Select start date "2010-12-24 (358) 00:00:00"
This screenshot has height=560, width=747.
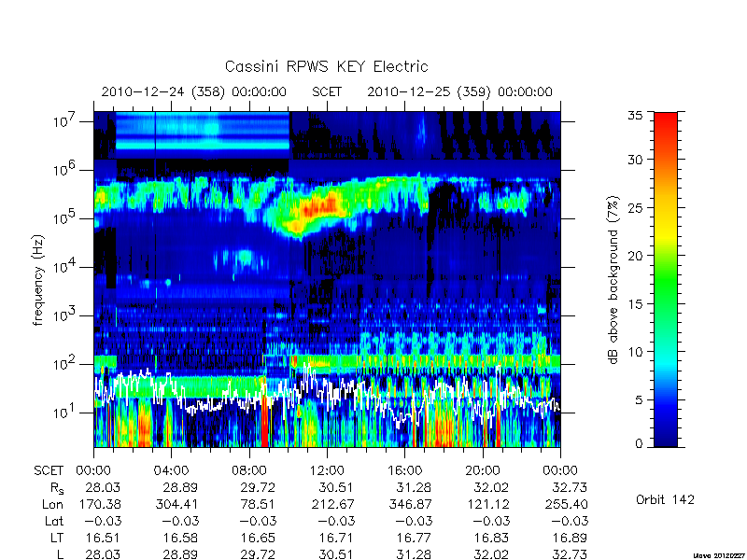click(194, 91)
